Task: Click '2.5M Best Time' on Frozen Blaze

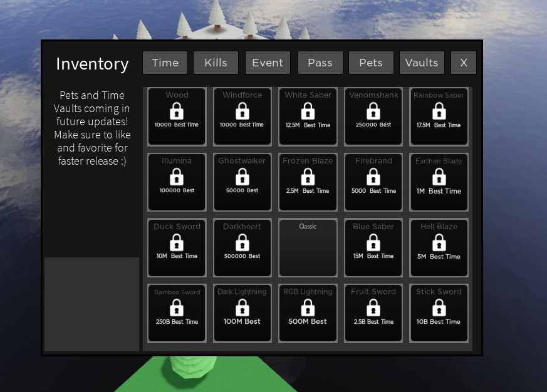Action: [308, 191]
